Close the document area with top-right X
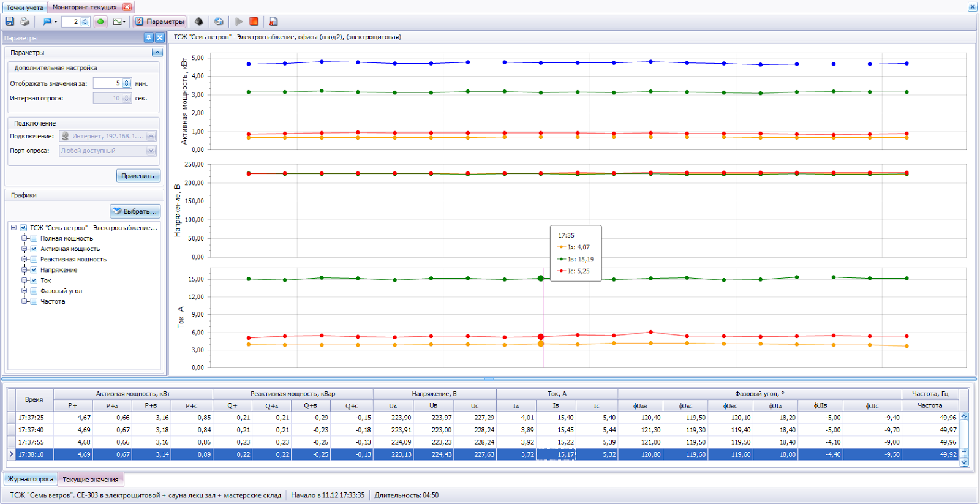The image size is (980, 504). point(972,7)
